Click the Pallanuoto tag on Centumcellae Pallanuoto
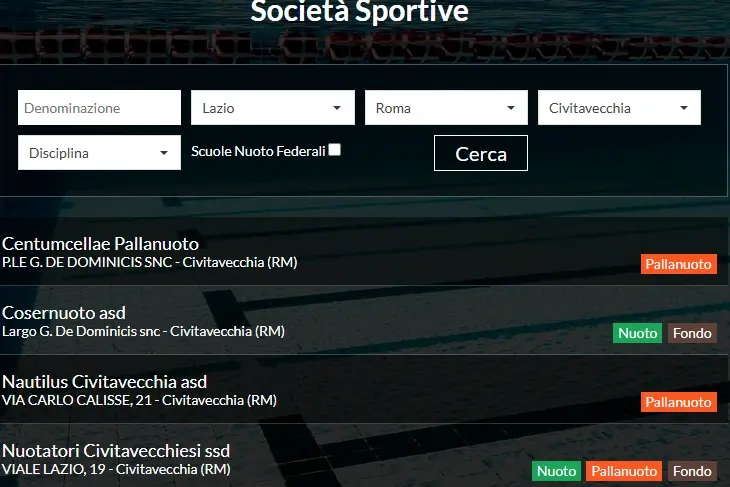 [x=679, y=264]
